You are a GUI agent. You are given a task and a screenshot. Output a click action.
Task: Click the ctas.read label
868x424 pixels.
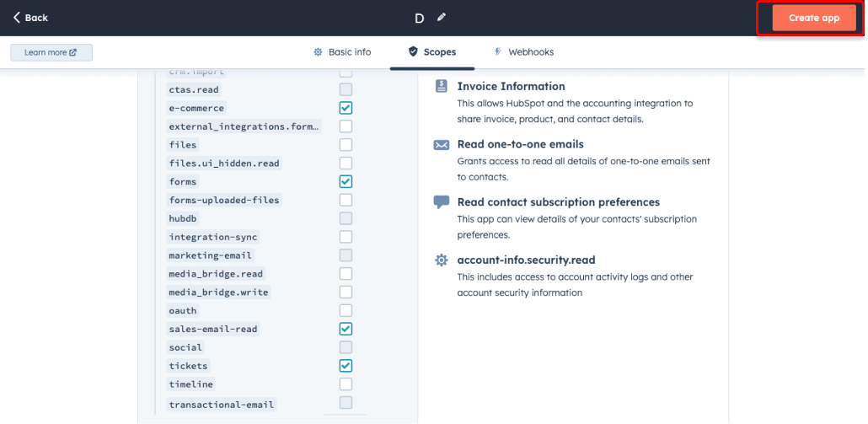click(194, 89)
